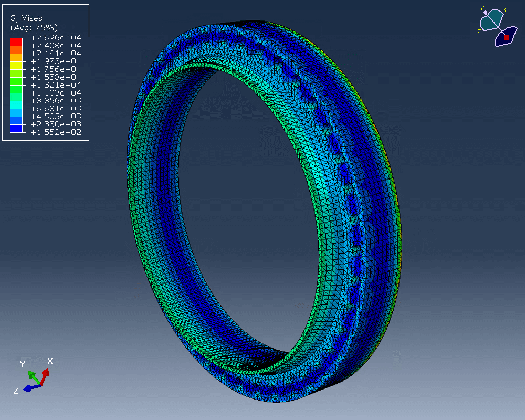The width and height of the screenshot is (525, 420).
Task: Click the '(Avg: 75%)' legend label
Action: 34,27
